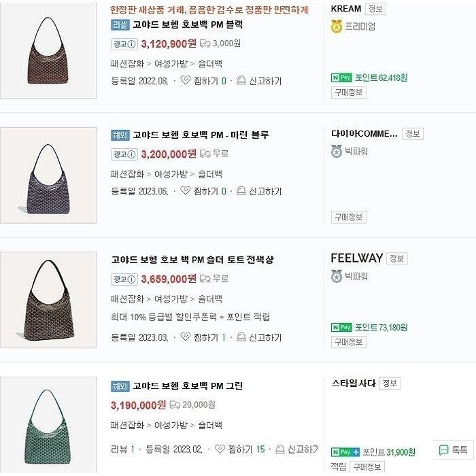Click the marine blue bag thumbnail
The width and height of the screenshot is (476, 476).
(x=48, y=175)
